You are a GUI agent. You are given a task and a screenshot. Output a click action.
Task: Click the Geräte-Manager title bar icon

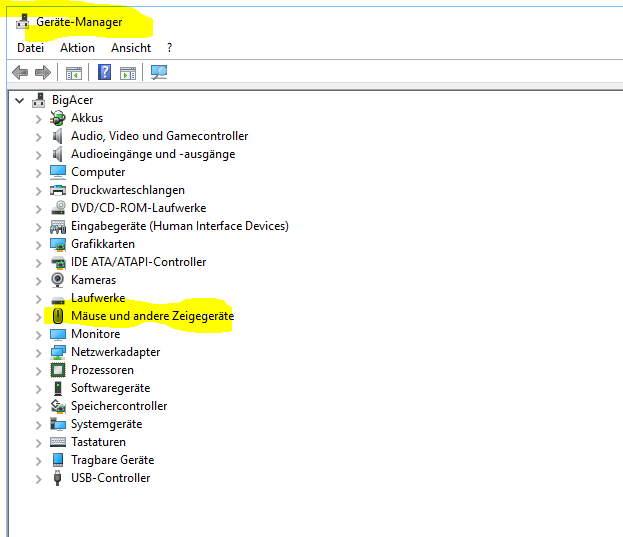[x=23, y=22]
